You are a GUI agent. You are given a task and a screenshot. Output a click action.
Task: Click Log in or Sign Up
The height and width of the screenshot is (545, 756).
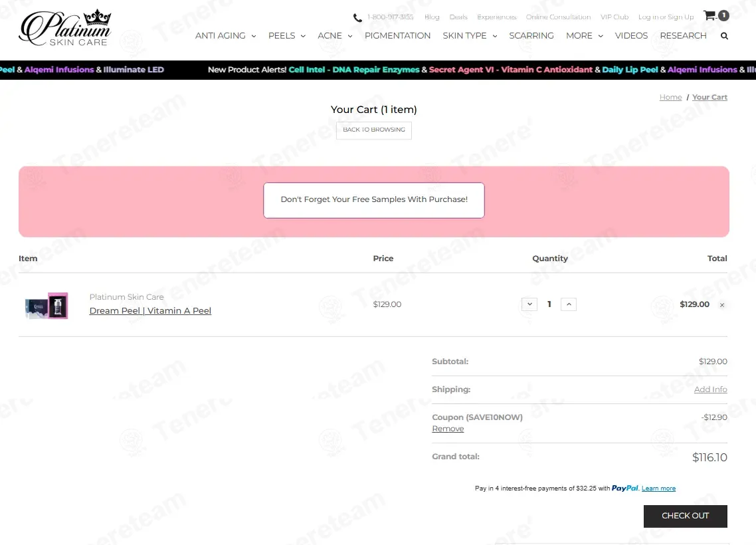tap(666, 17)
